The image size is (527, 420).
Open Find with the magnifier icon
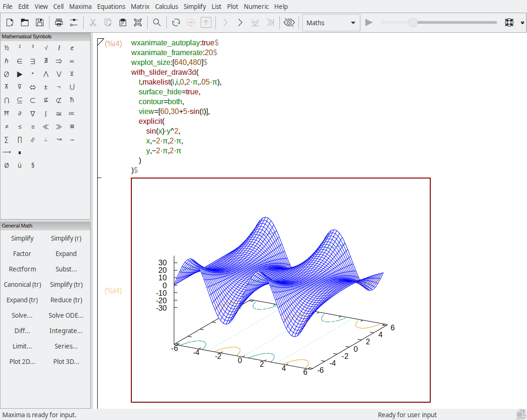pyautogui.click(x=157, y=22)
